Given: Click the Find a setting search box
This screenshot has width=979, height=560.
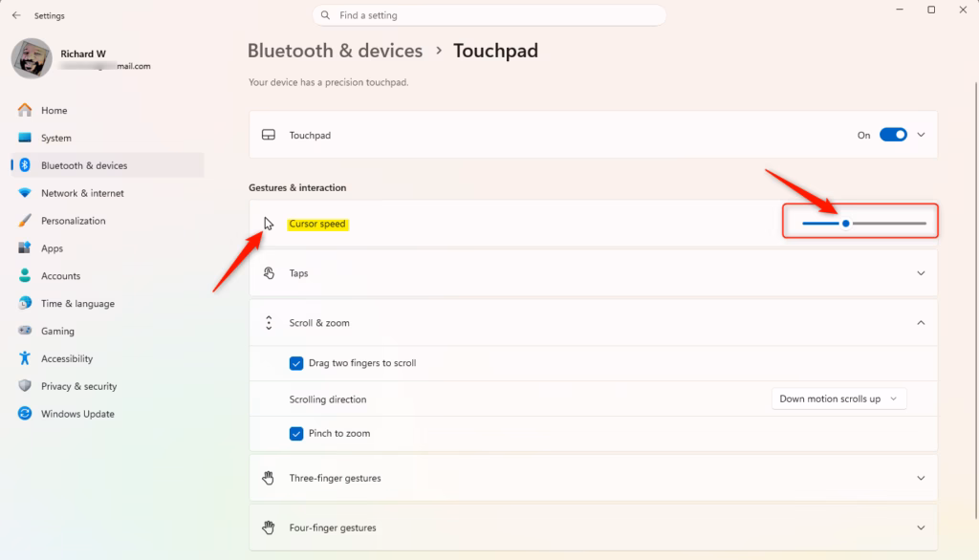Looking at the screenshot, I should click(x=489, y=15).
